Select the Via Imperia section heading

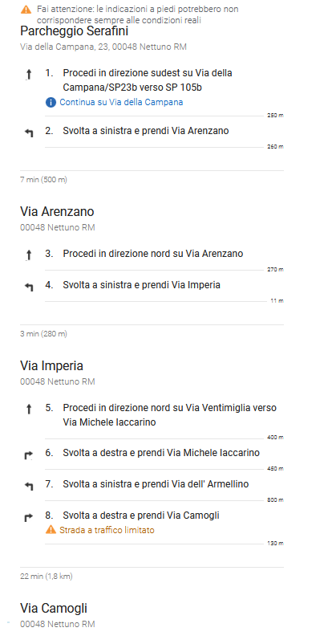(51, 365)
